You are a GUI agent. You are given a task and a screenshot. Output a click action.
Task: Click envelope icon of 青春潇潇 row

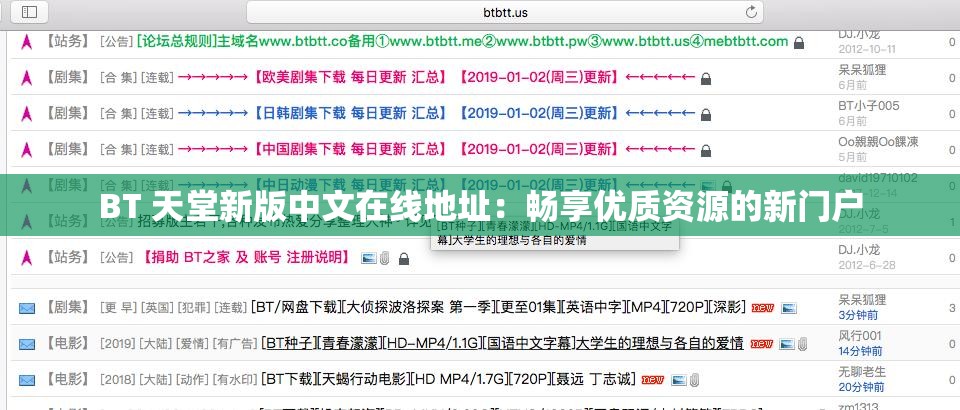click(26, 345)
